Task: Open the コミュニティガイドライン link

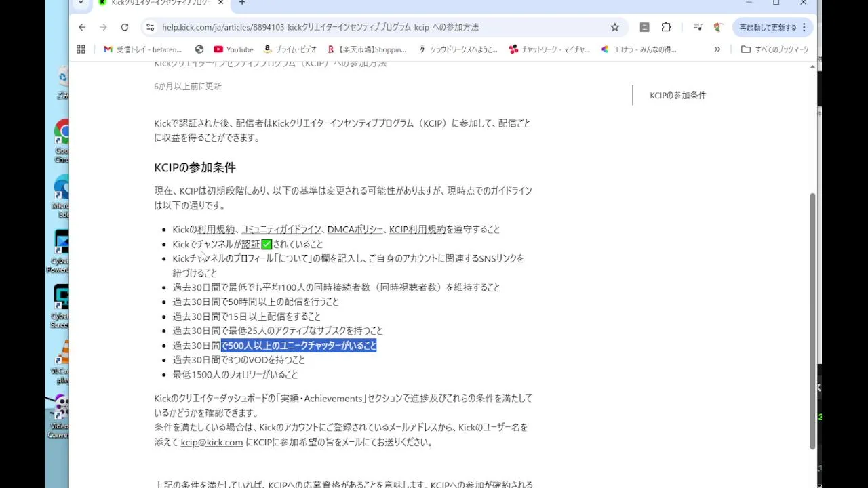Action: point(281,230)
